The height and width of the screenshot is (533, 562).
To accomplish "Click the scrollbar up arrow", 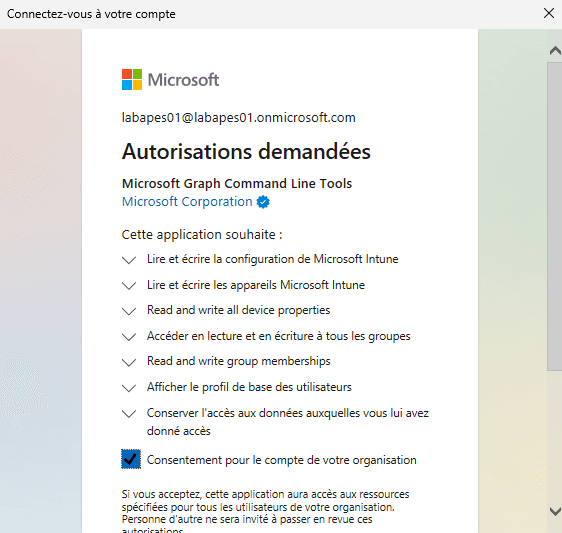I will coord(555,51).
